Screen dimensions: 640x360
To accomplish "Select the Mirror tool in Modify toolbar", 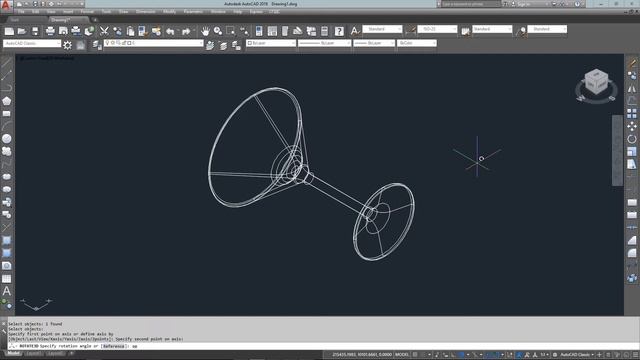I will click(x=631, y=89).
